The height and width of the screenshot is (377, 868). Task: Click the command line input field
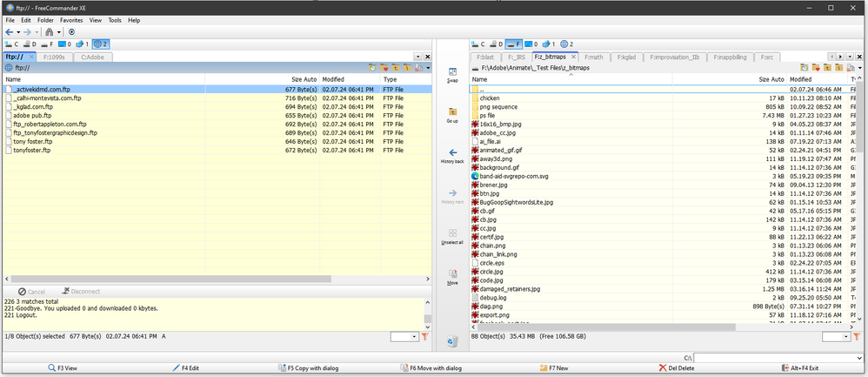pyautogui.click(x=779, y=358)
